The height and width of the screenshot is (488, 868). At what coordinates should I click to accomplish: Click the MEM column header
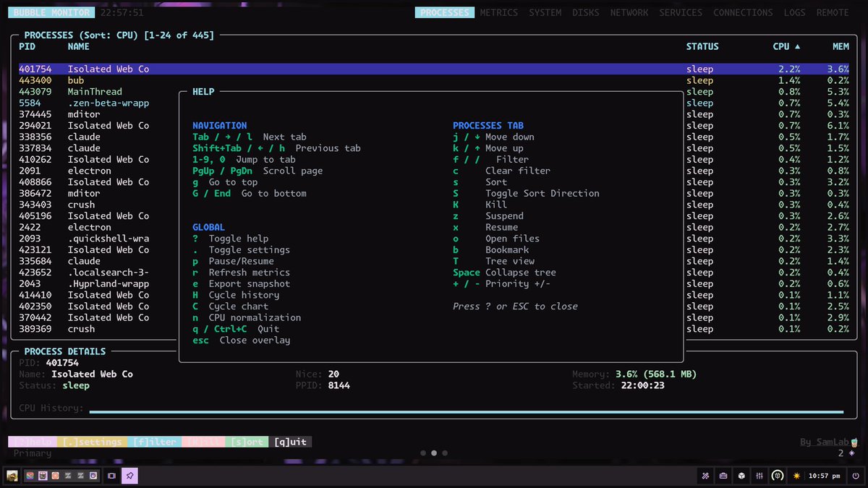point(841,46)
